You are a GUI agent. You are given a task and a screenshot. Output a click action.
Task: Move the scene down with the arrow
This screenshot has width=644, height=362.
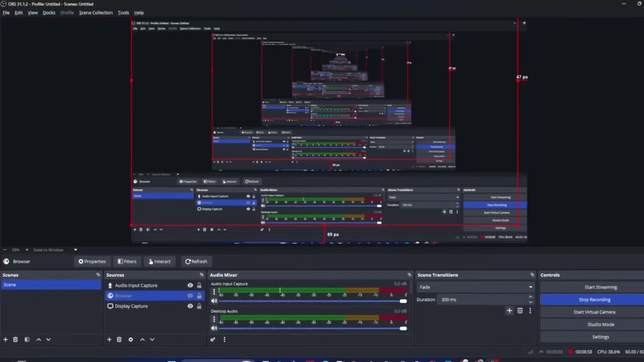point(48,339)
